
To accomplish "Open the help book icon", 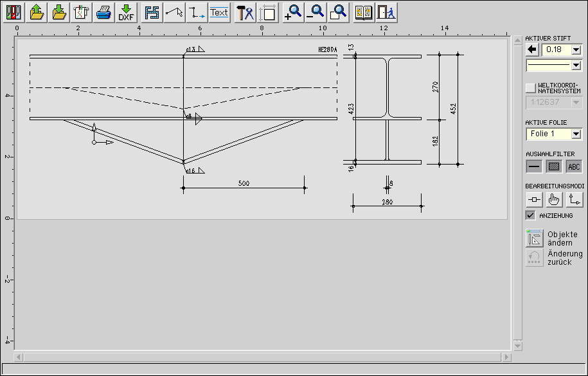I will click(364, 12).
